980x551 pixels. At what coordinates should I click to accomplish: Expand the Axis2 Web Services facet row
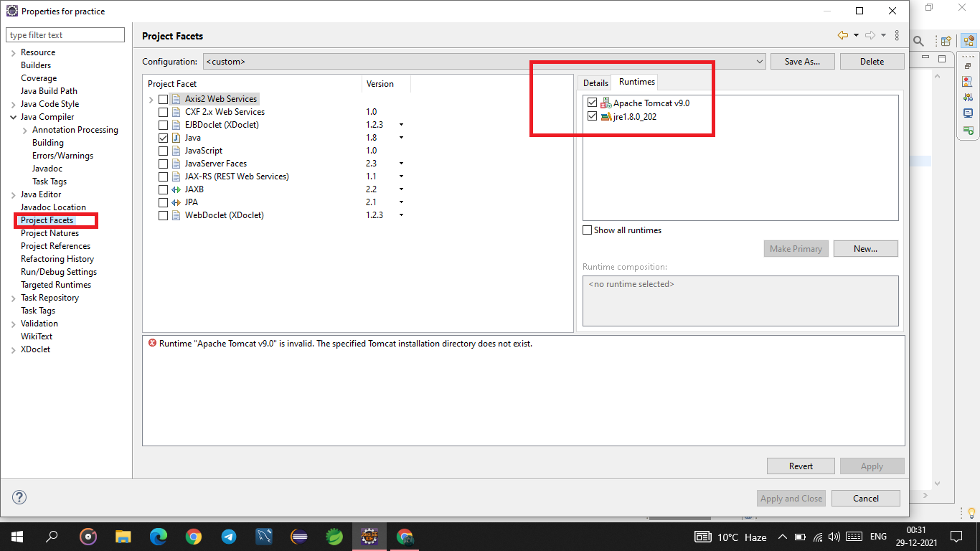(151, 99)
